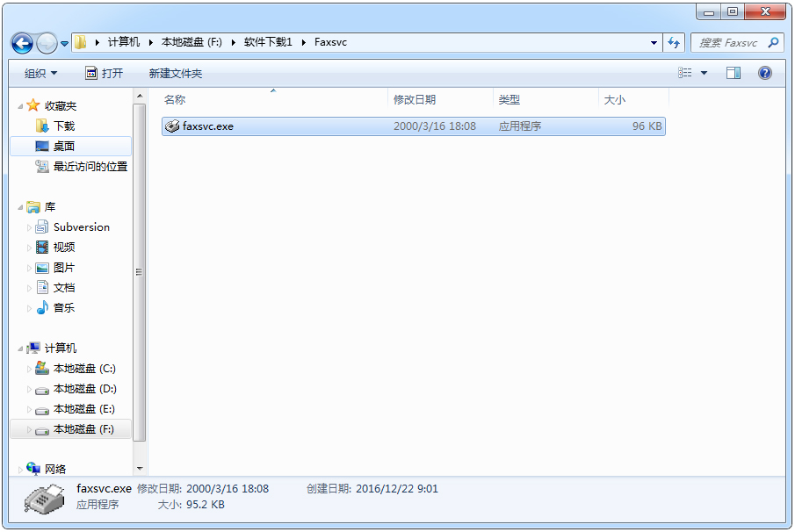Sort by 名称 column header
795x532 pixels.
(274, 99)
